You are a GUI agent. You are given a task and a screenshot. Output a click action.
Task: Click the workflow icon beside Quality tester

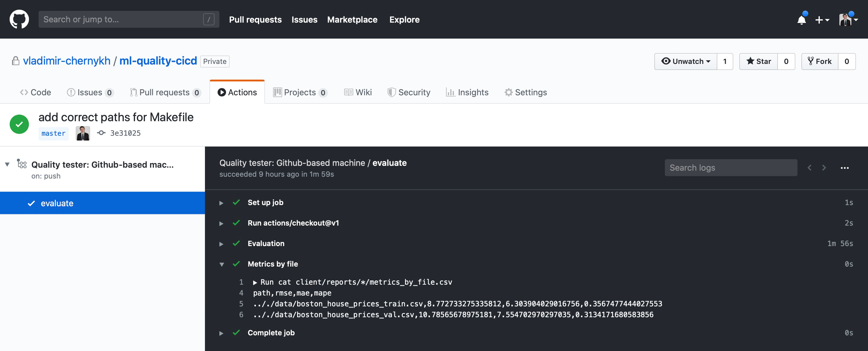[22, 164]
